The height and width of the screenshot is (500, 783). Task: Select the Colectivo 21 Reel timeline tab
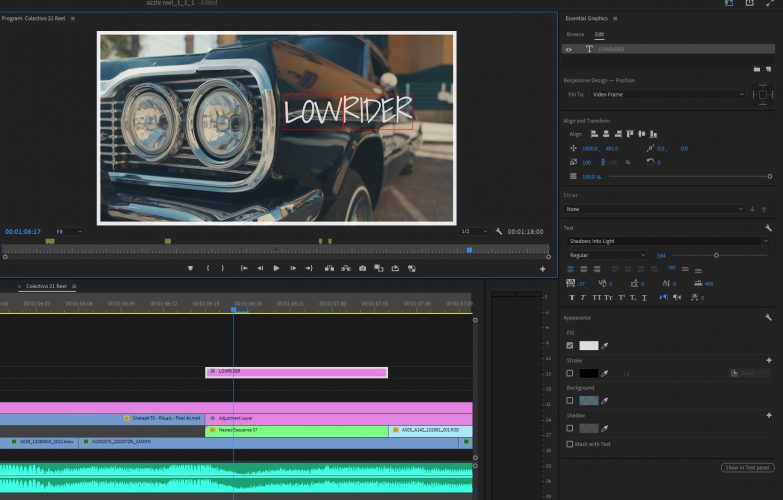coord(46,286)
